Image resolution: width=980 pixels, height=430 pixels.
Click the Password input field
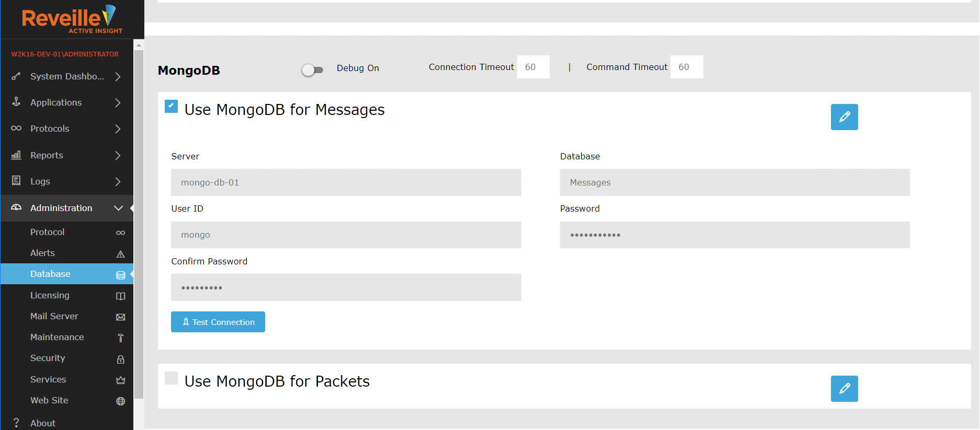click(735, 235)
